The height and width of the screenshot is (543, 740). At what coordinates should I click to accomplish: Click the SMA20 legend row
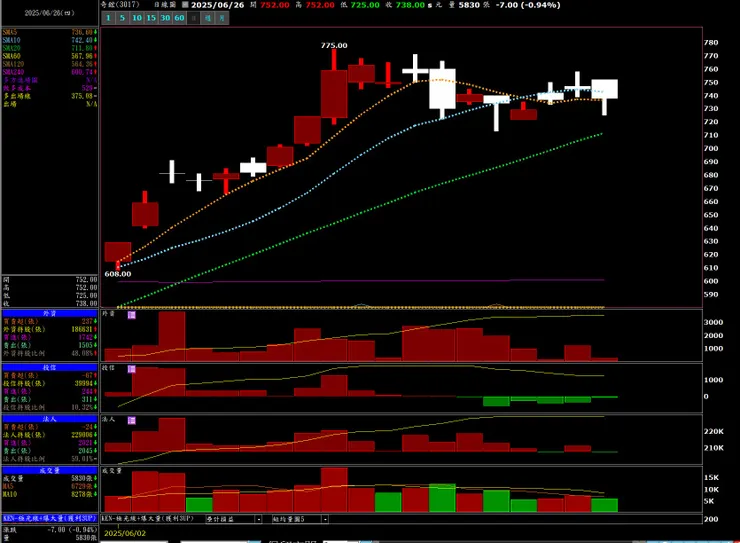50,48
